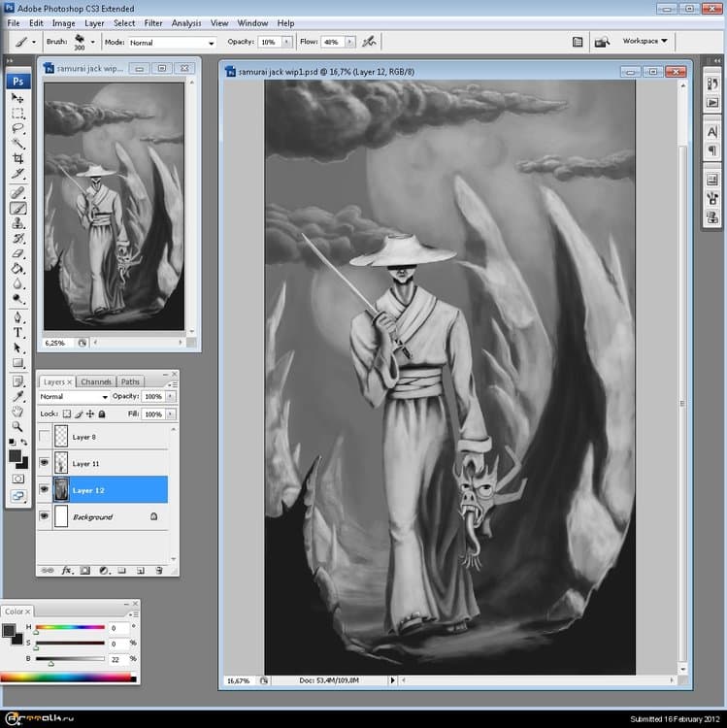Open the layer blend mode dropdown
Screen dimensions: 727x728
(74, 397)
